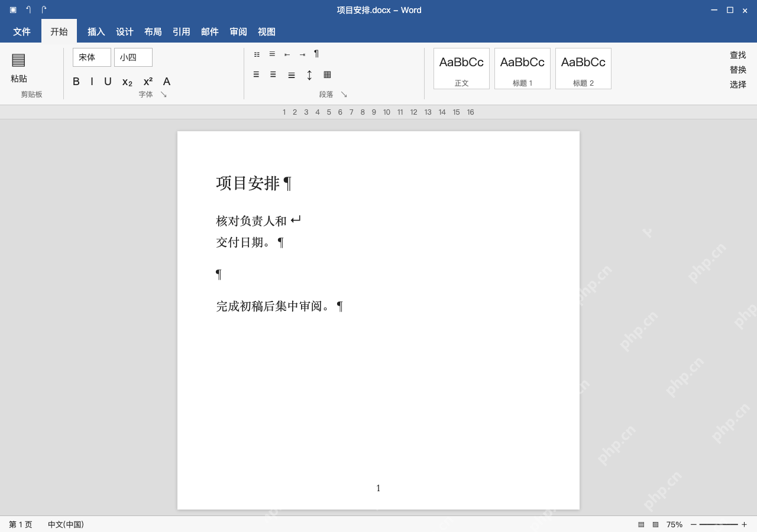Toggle the show paragraph marks button
The image size is (757, 532).
[x=316, y=54]
